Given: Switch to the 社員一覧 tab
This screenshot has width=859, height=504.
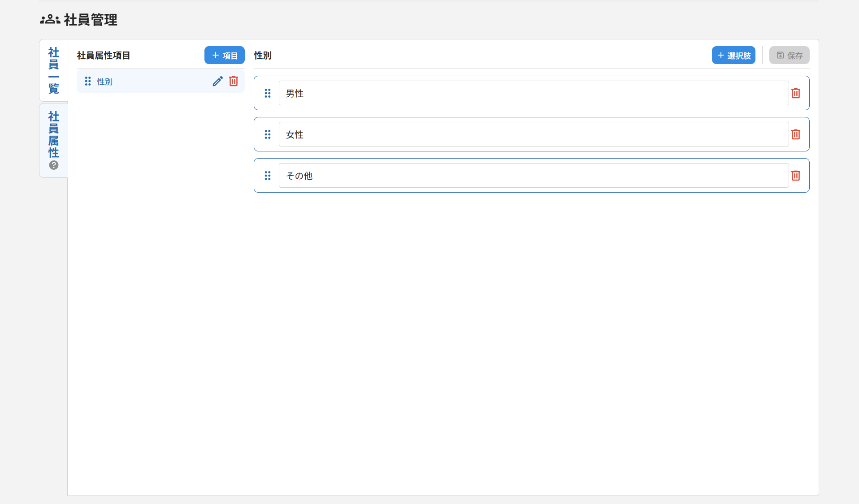Looking at the screenshot, I should 53,70.
